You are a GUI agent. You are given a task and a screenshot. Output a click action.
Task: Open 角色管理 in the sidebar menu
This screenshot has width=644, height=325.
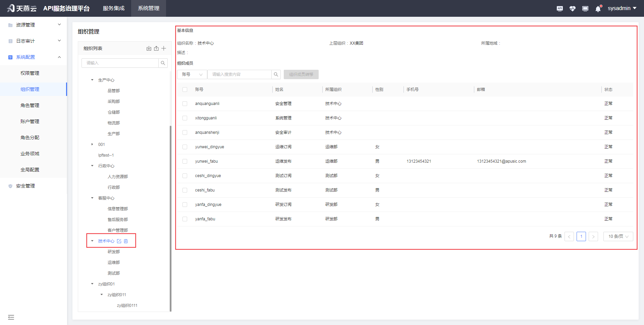(30, 105)
